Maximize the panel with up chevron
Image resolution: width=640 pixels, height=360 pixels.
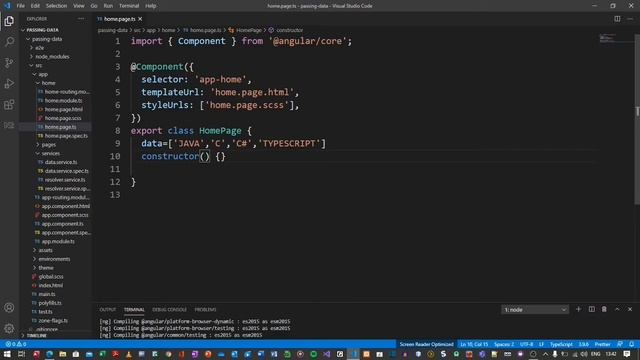617,309
